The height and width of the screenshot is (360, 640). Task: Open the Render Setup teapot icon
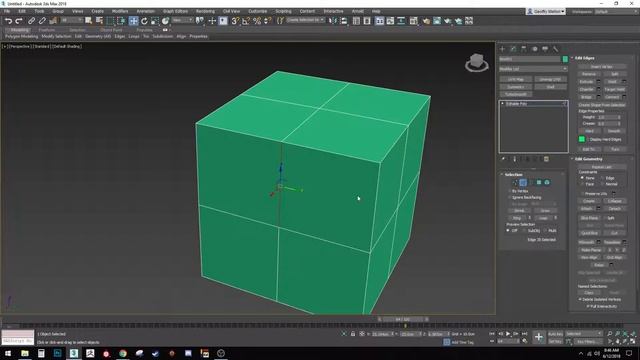click(x=426, y=21)
